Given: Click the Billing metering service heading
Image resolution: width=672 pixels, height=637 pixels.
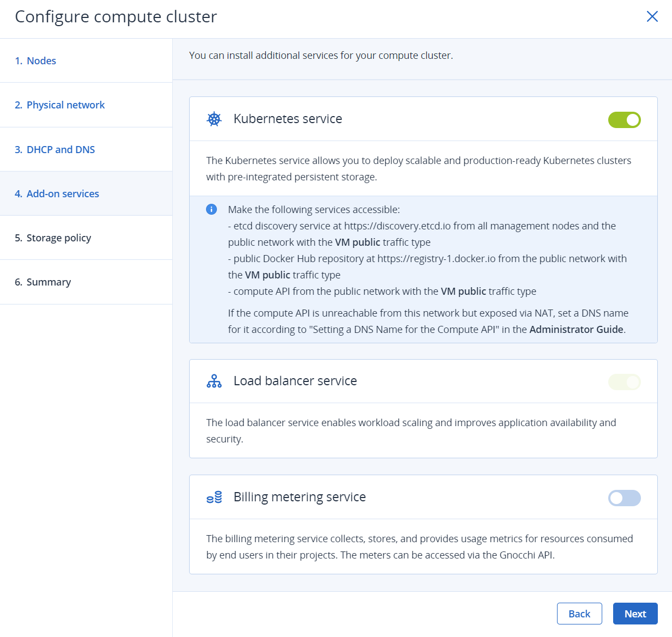Looking at the screenshot, I should click(300, 497).
